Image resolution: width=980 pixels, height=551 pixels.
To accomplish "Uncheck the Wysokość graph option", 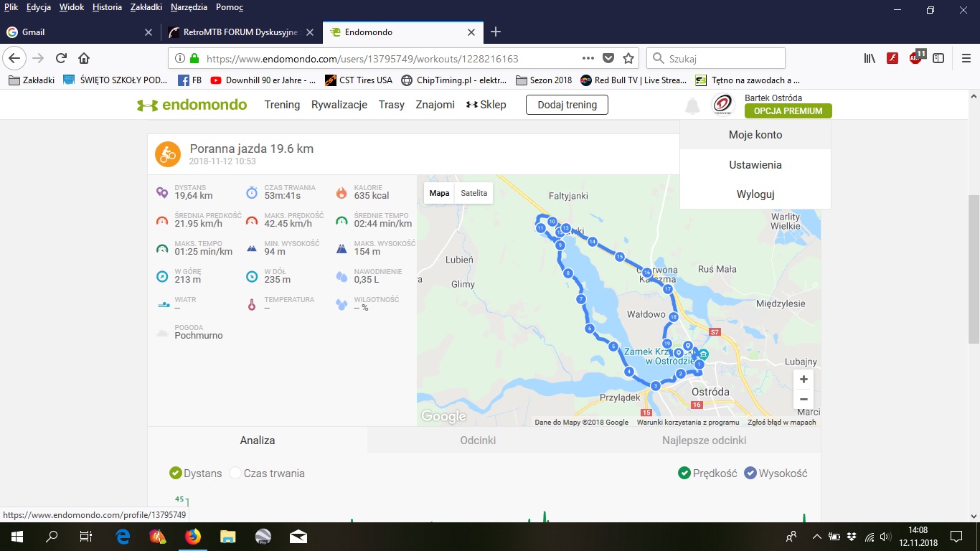I will (x=750, y=474).
